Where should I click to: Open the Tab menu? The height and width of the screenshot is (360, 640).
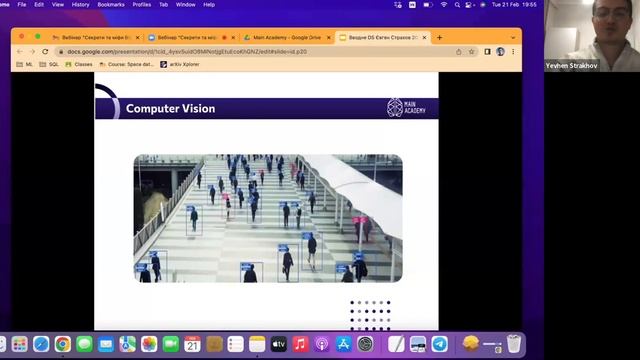click(163, 5)
